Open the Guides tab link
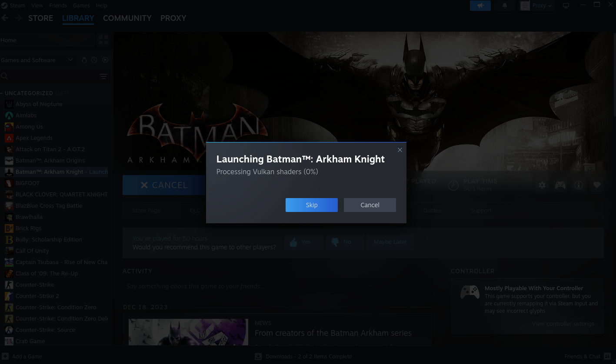616x364 pixels. 432,211
